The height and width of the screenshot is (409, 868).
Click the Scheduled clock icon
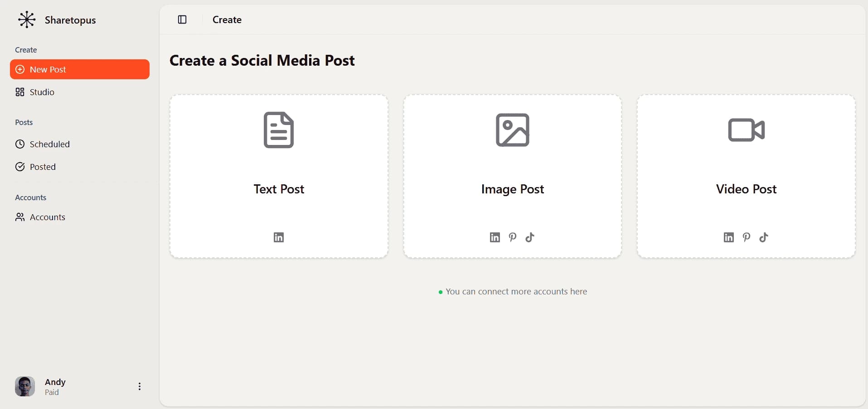20,144
